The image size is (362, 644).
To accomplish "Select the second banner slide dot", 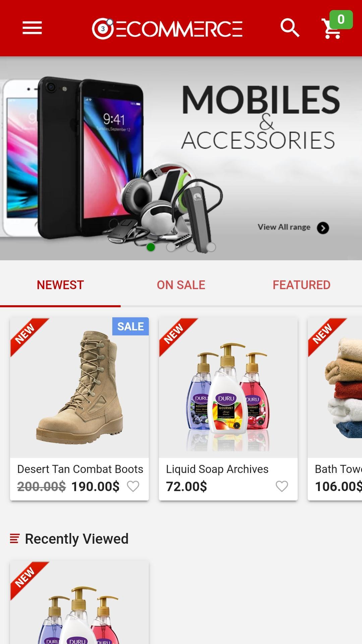I will 171,247.
